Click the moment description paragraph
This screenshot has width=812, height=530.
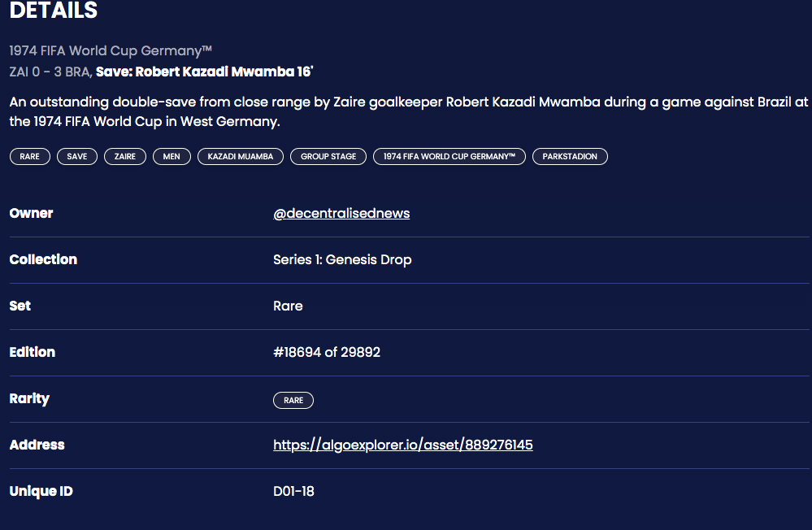point(409,111)
